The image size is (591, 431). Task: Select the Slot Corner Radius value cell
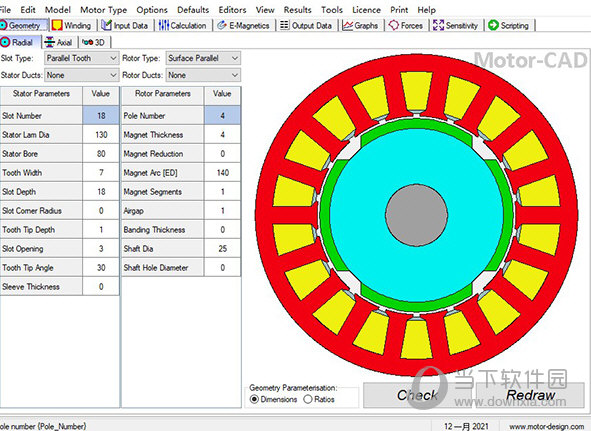coord(101,210)
